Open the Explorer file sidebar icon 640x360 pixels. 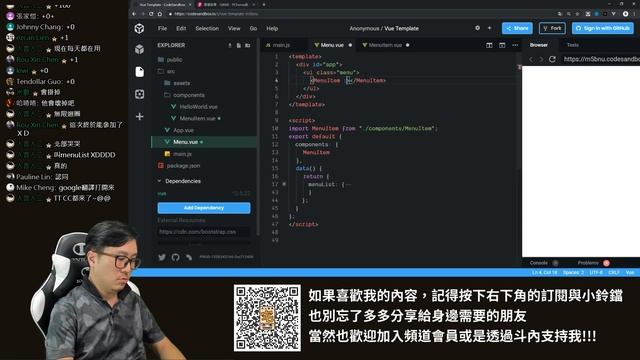(x=140, y=72)
